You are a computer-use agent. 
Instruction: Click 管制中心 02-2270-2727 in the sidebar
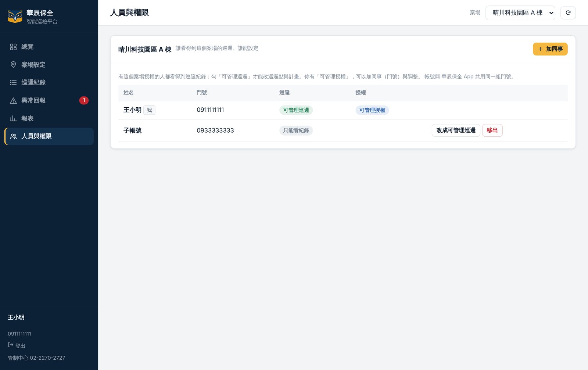(x=36, y=358)
